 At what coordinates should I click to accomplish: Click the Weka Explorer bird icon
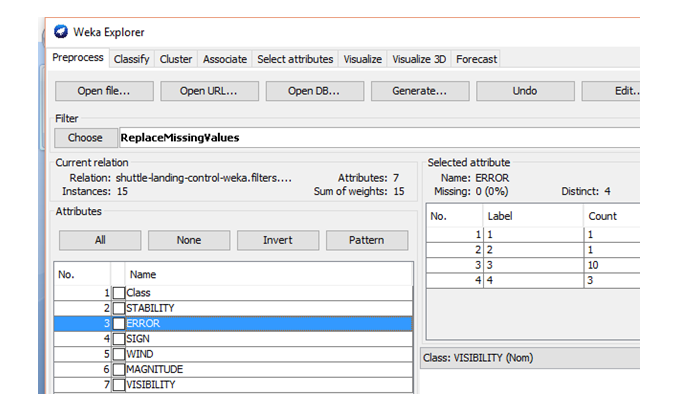coord(61,32)
